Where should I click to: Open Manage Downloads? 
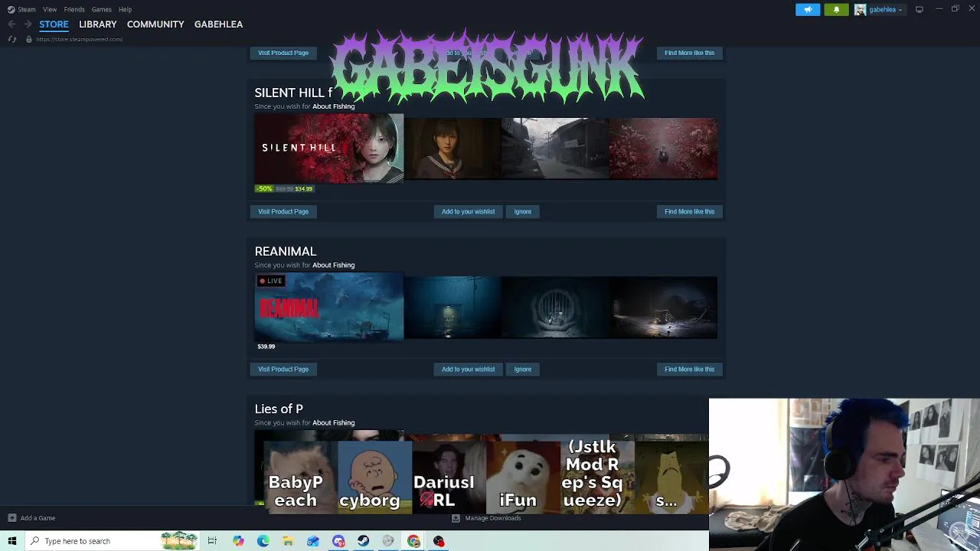click(x=493, y=518)
